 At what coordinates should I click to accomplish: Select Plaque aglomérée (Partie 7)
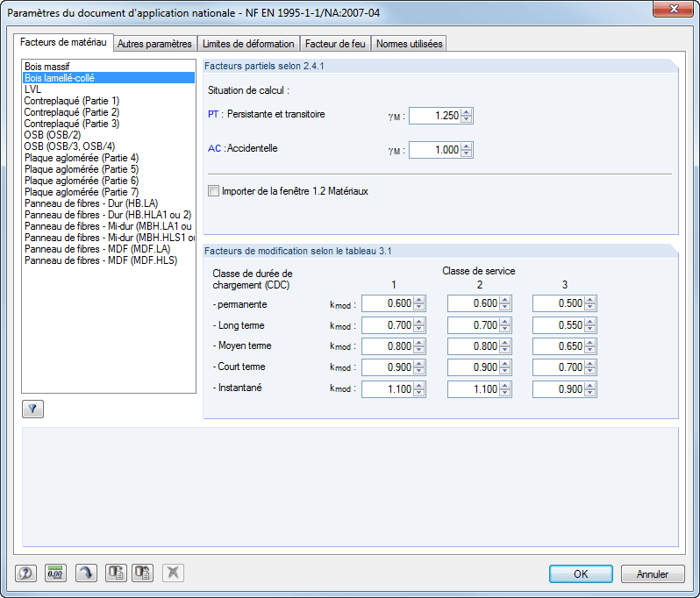click(109, 192)
